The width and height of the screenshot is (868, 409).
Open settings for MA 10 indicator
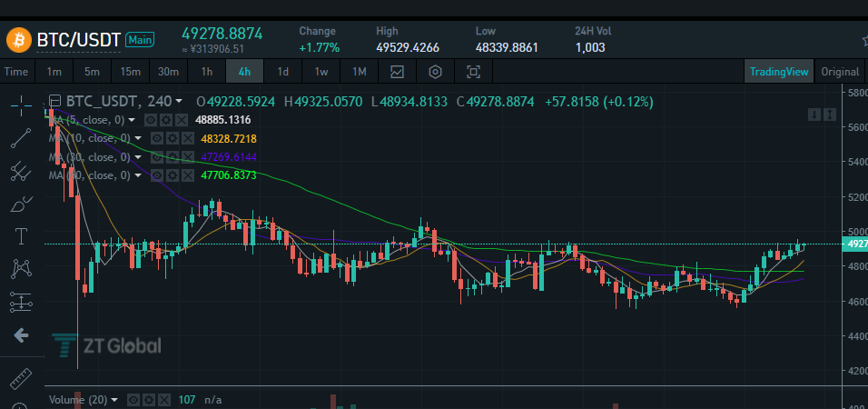coord(173,138)
